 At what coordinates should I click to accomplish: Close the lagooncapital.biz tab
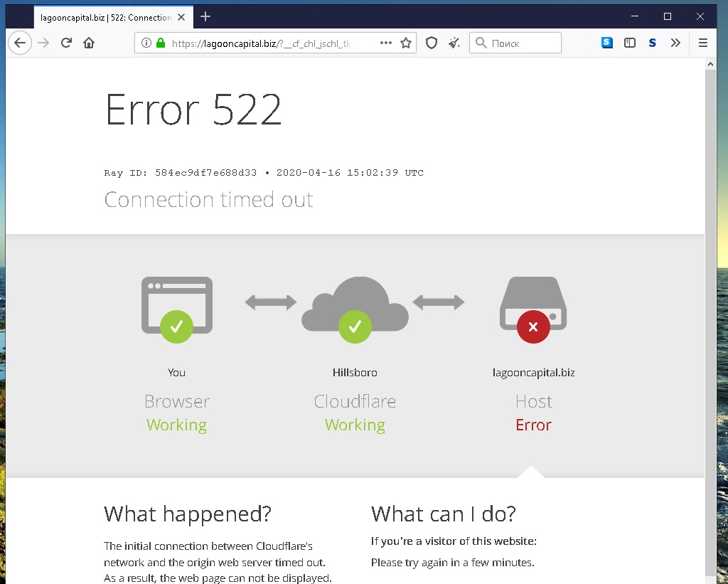(181, 17)
